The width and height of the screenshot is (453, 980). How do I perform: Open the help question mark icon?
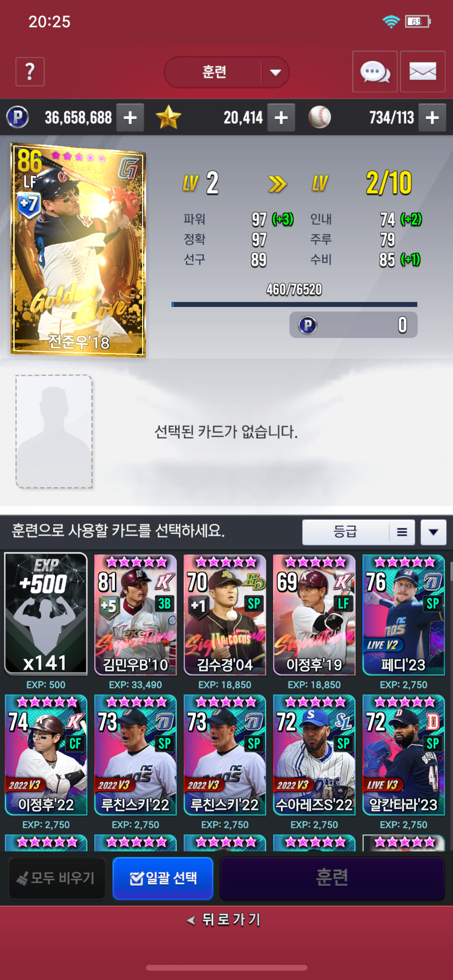coord(30,72)
